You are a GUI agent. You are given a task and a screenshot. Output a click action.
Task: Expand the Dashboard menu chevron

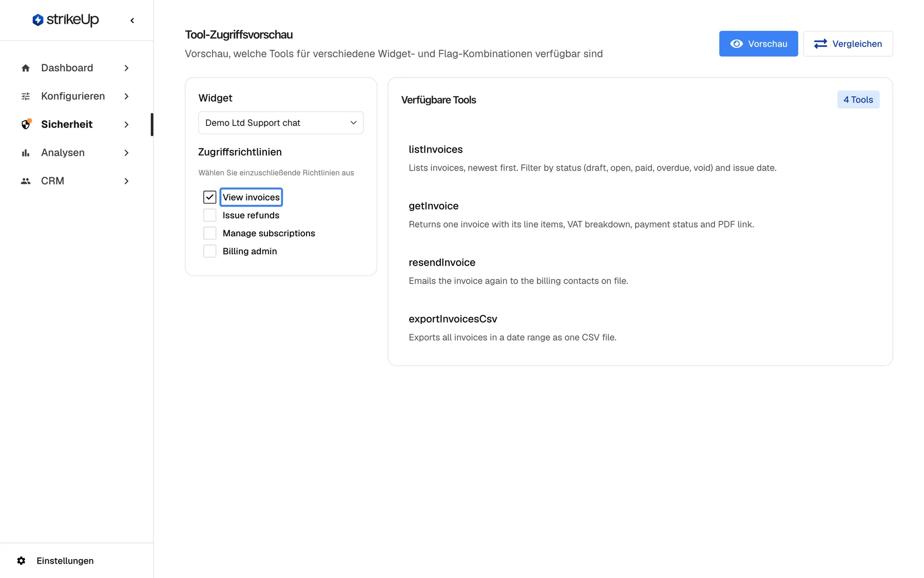(x=126, y=68)
